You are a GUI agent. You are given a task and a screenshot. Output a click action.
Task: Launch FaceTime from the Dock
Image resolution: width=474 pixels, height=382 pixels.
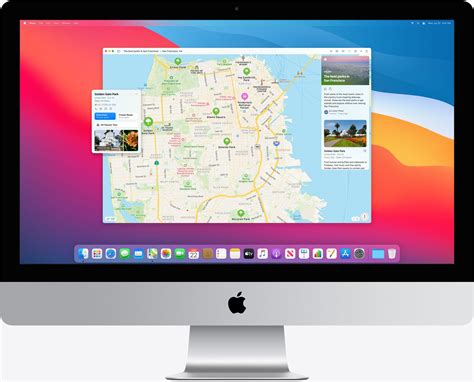[180, 254]
